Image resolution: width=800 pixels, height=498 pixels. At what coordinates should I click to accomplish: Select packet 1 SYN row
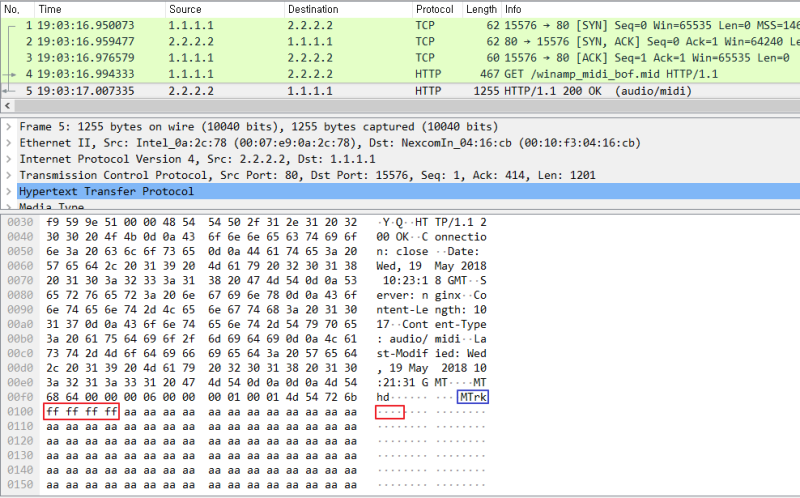[400, 26]
